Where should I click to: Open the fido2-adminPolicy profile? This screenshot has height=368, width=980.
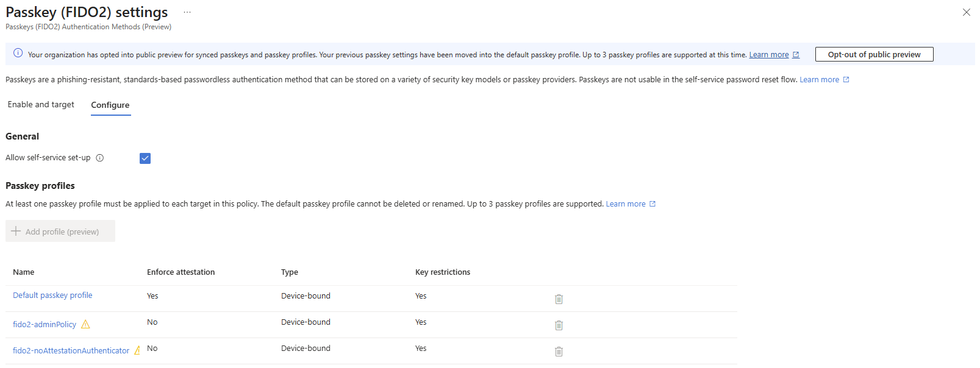click(x=45, y=325)
